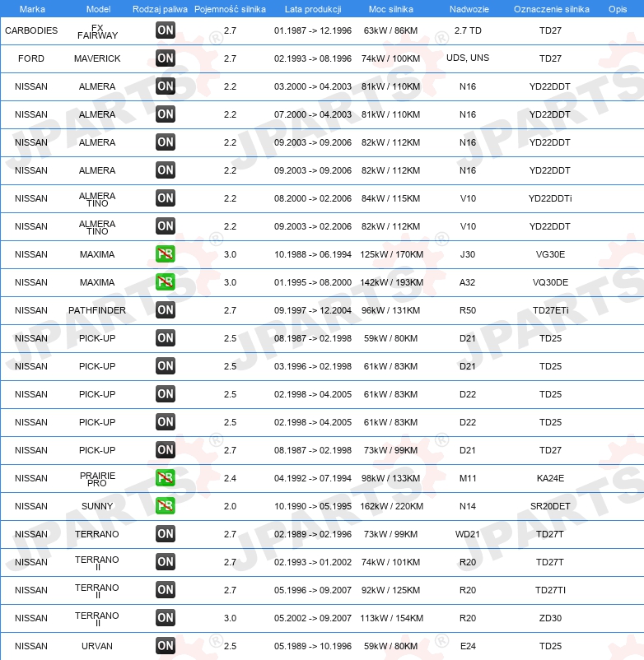Select the 2.7 TD body cell
Viewport: 644px width, 660px height.
click(468, 30)
